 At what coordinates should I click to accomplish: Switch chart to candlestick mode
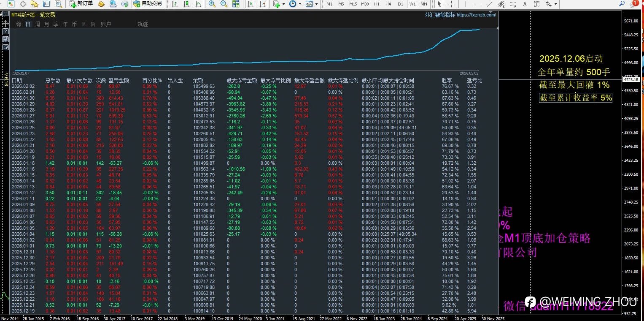186,4
